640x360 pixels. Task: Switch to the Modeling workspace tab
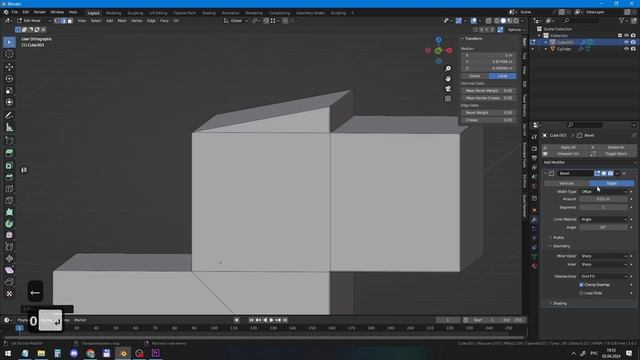pyautogui.click(x=113, y=13)
